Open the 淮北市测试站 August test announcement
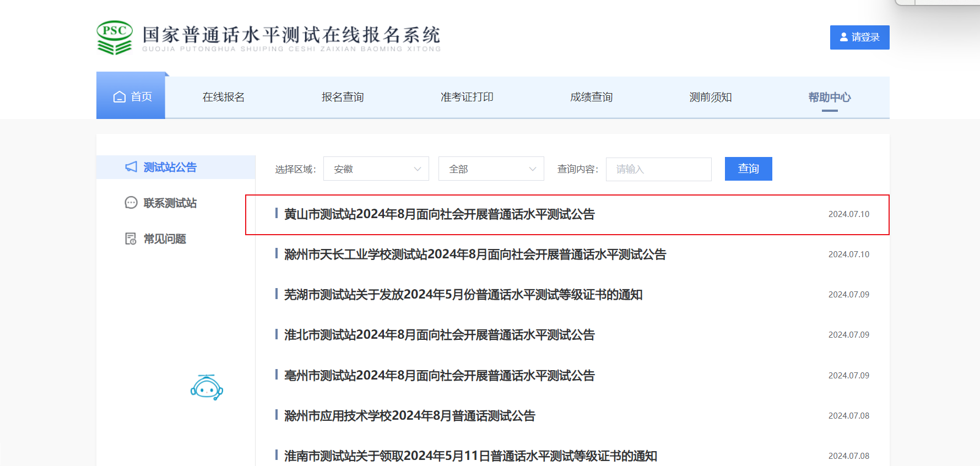Viewport: 980px width, 466px height. pos(439,335)
